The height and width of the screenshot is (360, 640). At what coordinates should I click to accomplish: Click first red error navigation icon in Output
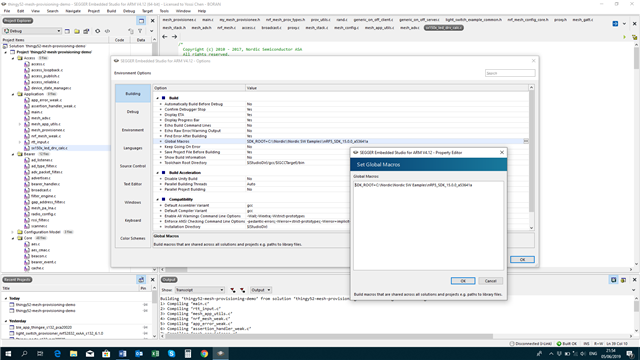[233, 290]
